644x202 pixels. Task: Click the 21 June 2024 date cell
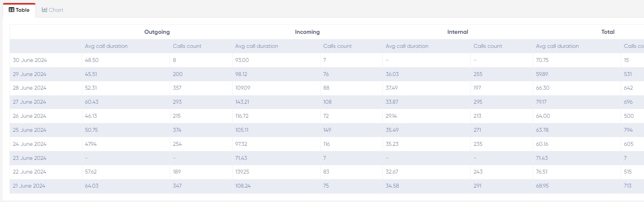29,186
